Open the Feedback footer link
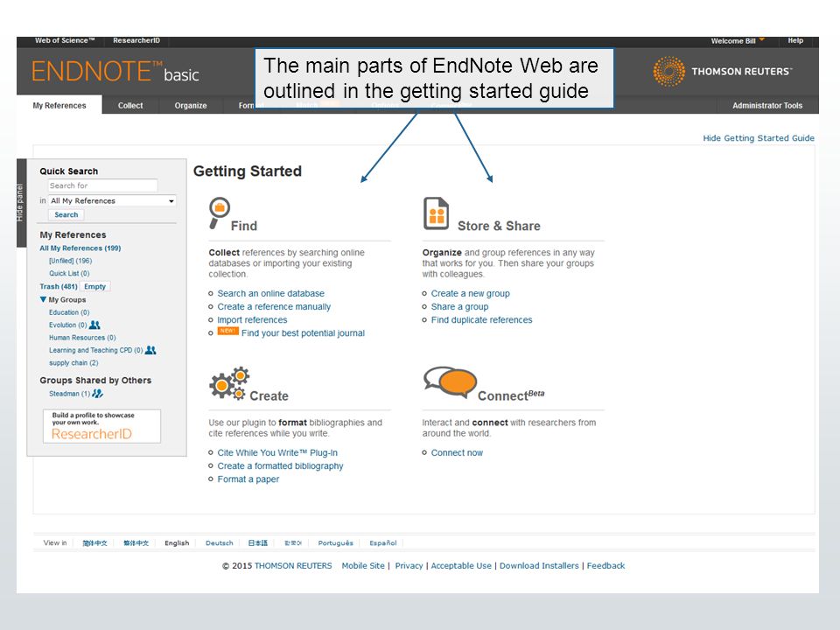This screenshot has width=840, height=630. 605,566
